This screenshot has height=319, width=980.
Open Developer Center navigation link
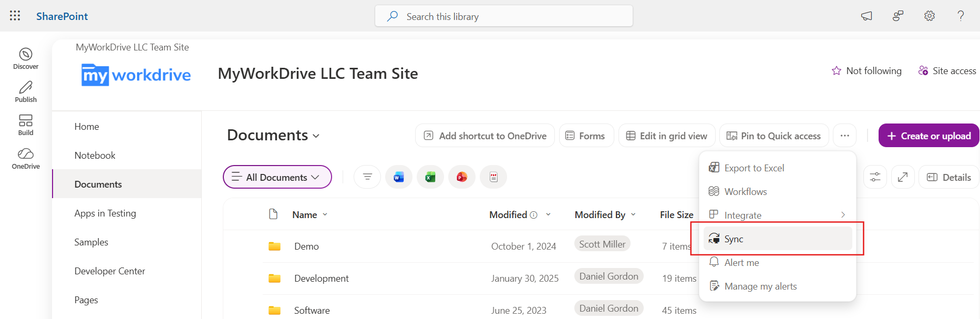[x=110, y=271]
